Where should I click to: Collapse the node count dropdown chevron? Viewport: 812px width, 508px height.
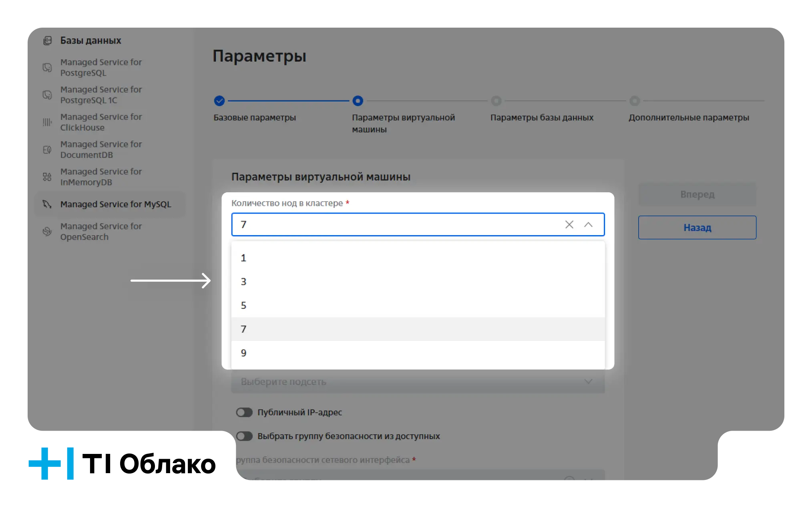[588, 224]
